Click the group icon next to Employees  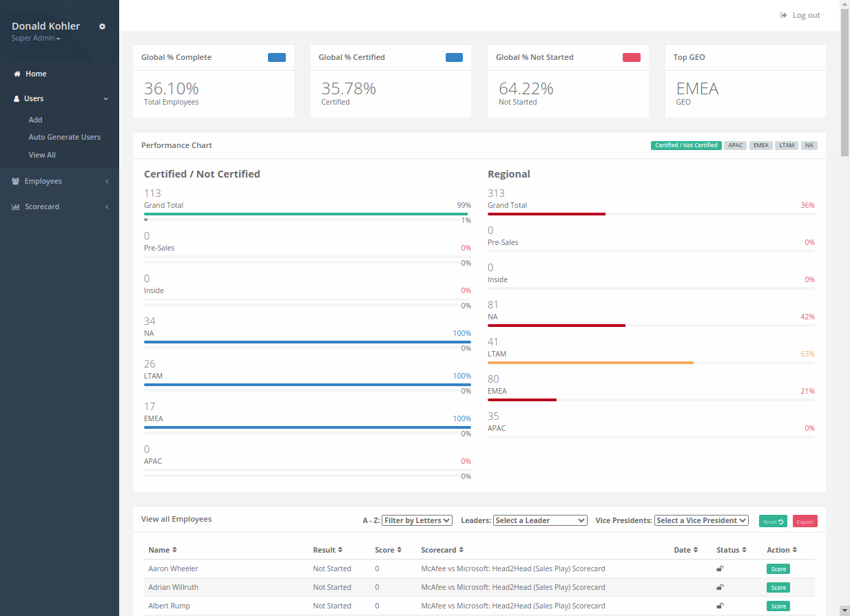tap(16, 182)
